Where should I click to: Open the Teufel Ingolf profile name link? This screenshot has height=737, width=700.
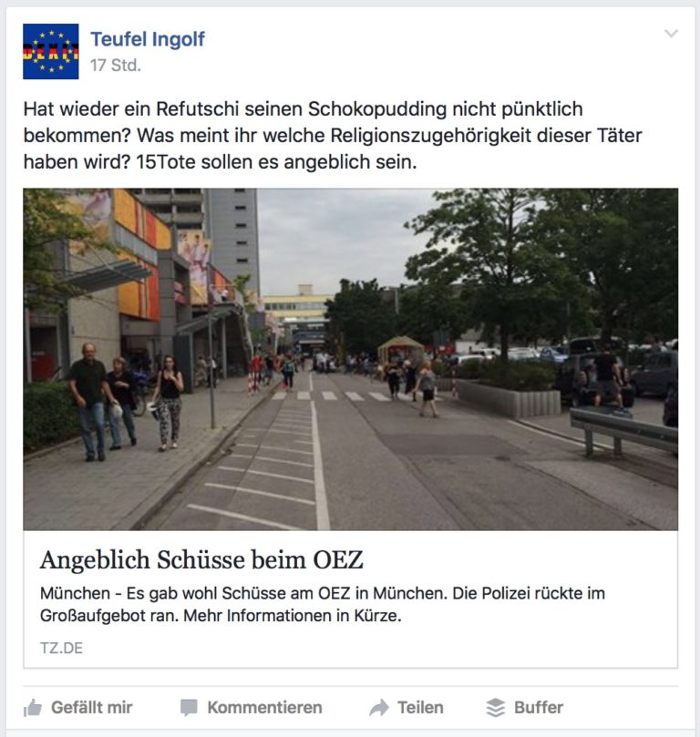[x=148, y=39]
